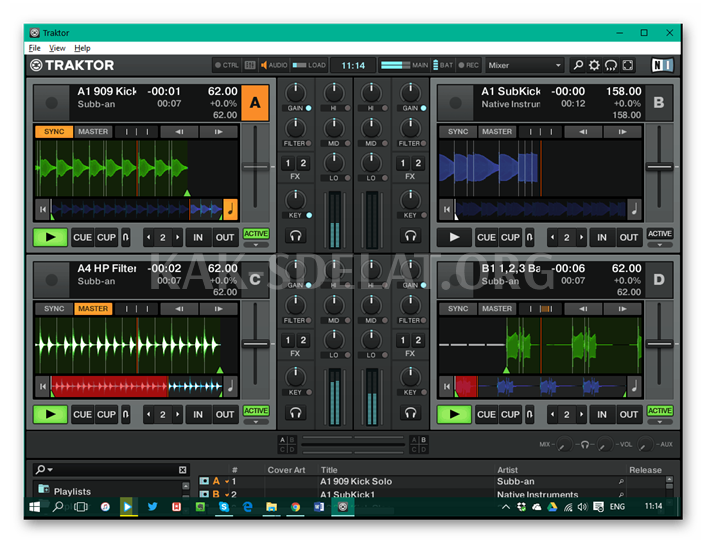Select Playlists folder in browser tree
This screenshot has width=706, height=543.
pyautogui.click(x=72, y=491)
